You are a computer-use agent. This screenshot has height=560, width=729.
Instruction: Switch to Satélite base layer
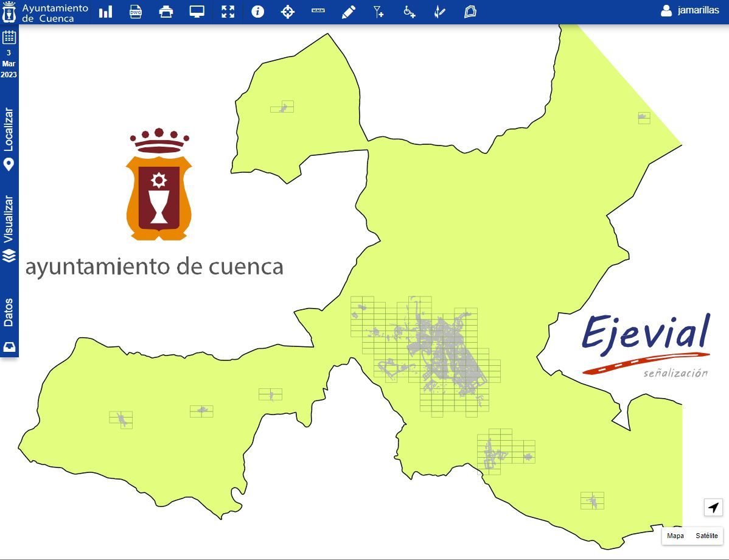(706, 536)
